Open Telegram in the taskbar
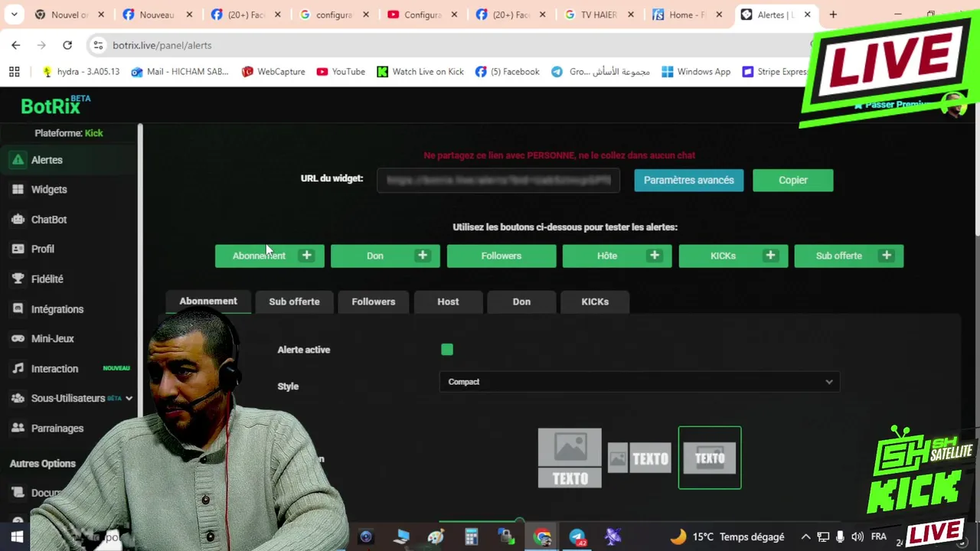The image size is (980, 551). pos(577,537)
